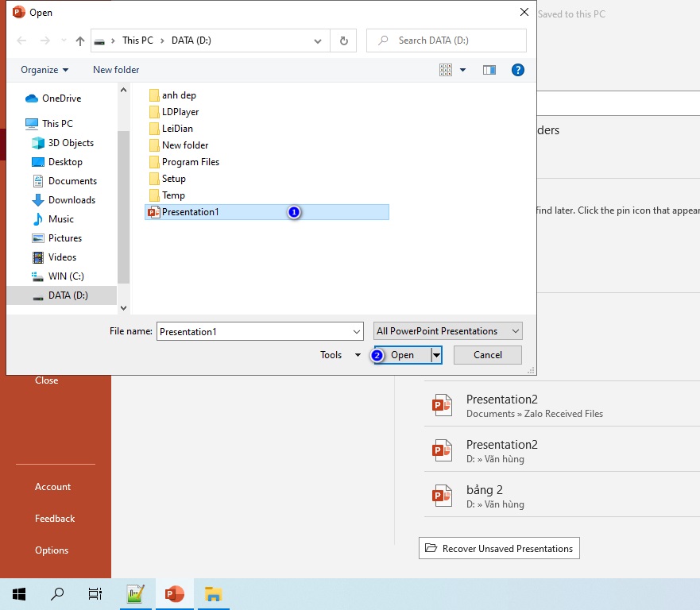Click the Help question mark icon
Image resolution: width=700 pixels, height=610 pixels.
[517, 70]
